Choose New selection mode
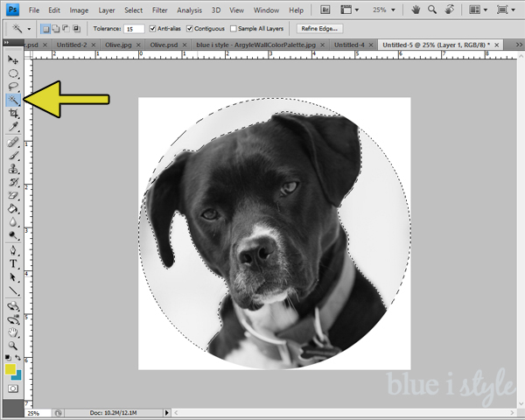Image resolution: width=525 pixels, height=420 pixels. [x=45, y=29]
